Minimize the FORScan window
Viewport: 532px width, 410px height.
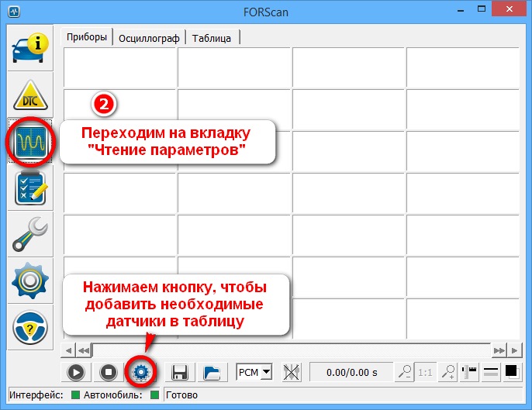[461, 10]
